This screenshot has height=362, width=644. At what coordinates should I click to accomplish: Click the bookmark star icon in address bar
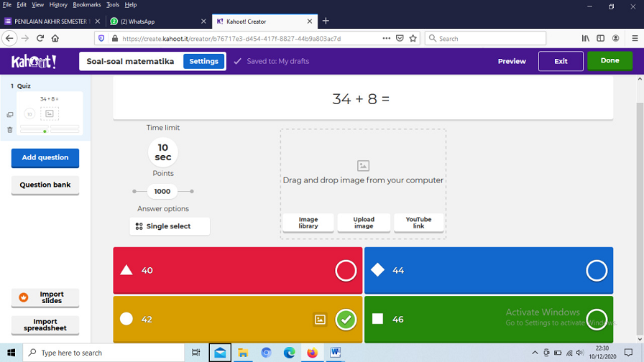(413, 38)
